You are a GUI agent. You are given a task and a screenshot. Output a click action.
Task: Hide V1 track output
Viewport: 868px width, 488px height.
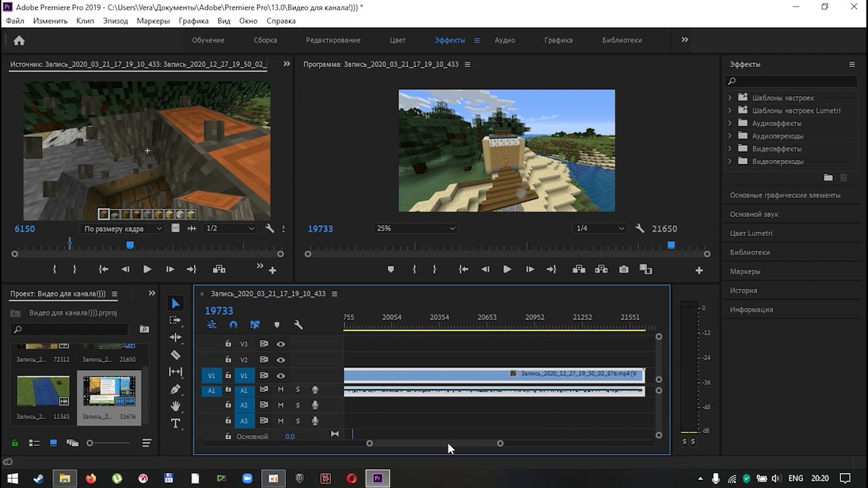coord(281,375)
